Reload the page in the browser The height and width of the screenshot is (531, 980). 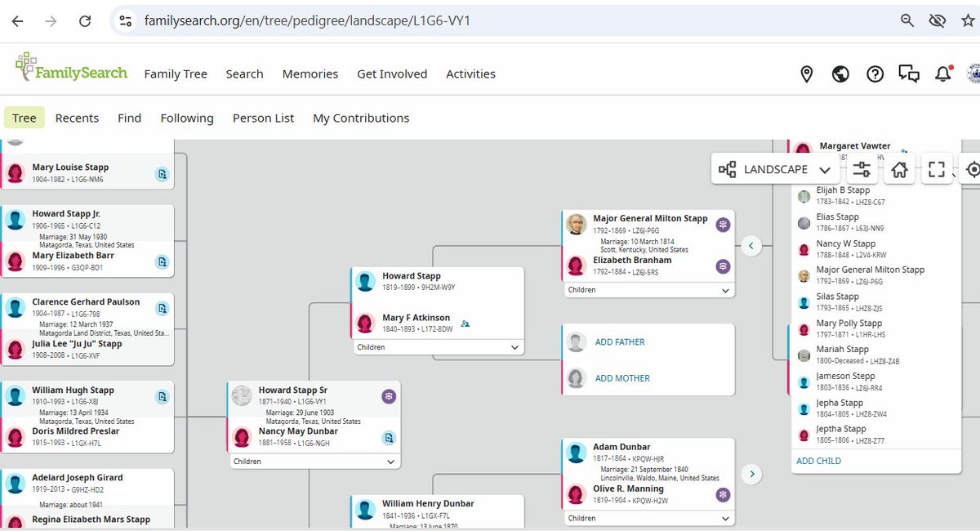coord(85,21)
